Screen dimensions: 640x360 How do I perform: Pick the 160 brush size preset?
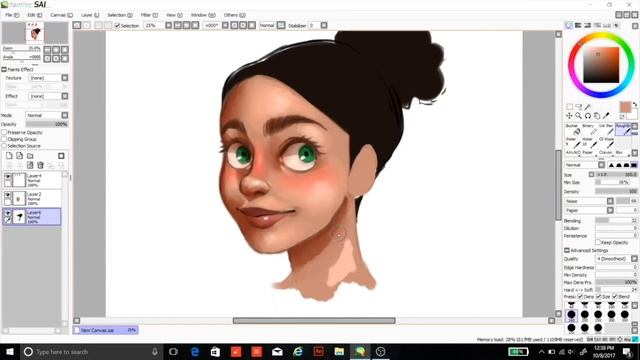[571, 315]
